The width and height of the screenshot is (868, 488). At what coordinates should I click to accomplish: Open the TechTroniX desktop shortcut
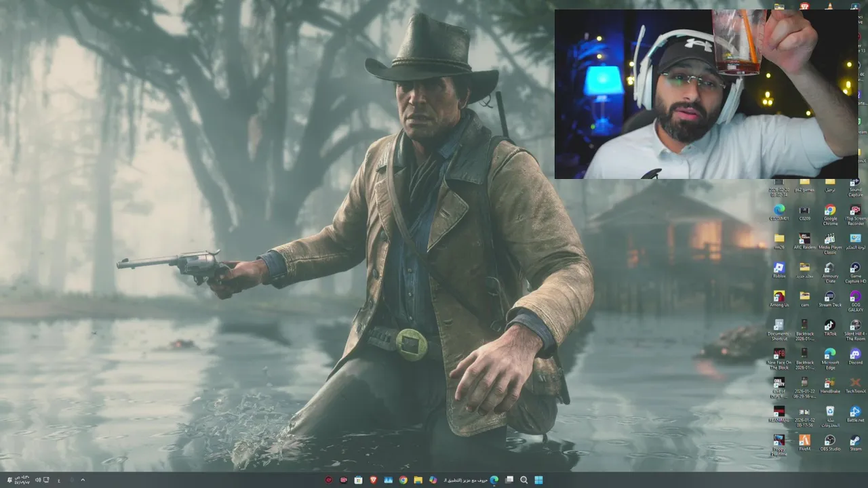855,386
